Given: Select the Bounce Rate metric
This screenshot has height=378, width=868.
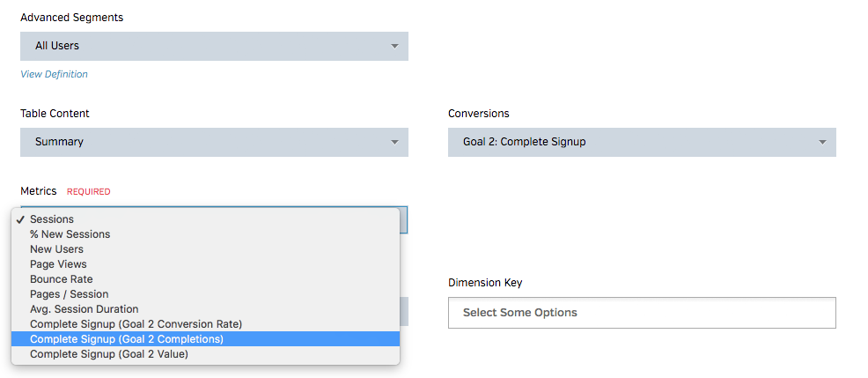Looking at the screenshot, I should tap(62, 279).
